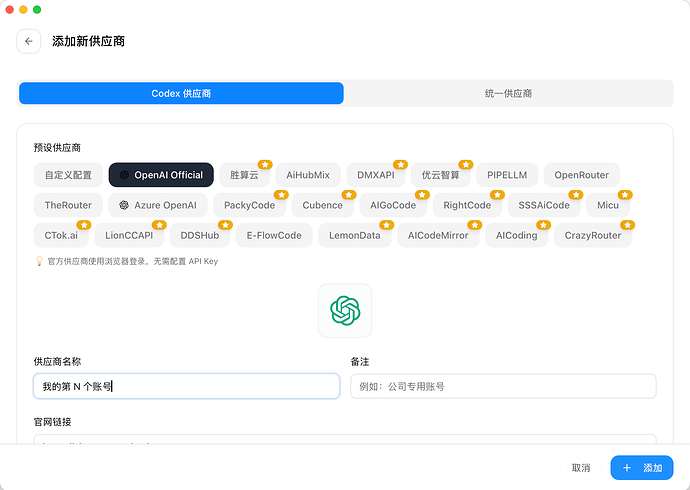Pick the E-FlowCode preset
690x490 pixels.
(x=274, y=235)
